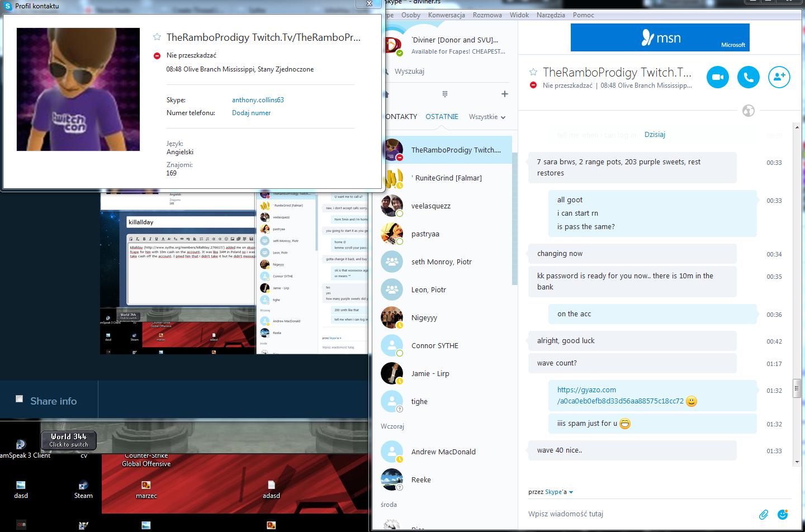This screenshot has width=805, height=532.
Task: Click the msn Microsoft banner ad
Action: tap(660, 37)
